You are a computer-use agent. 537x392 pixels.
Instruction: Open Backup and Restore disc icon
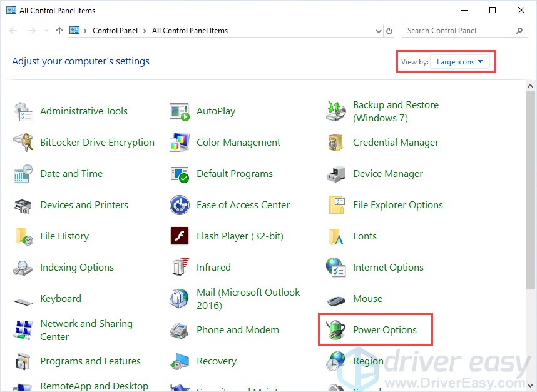(x=335, y=111)
